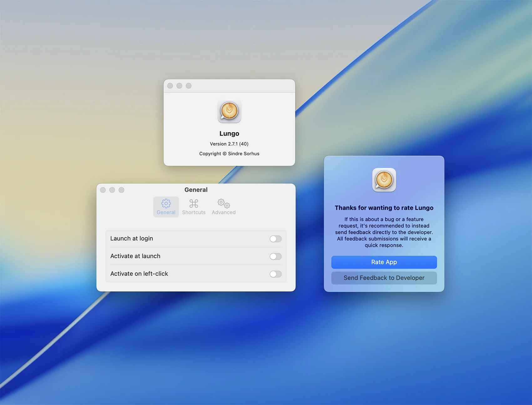Zoom the Lungo About window
The width and height of the screenshot is (532, 405).
tap(189, 86)
